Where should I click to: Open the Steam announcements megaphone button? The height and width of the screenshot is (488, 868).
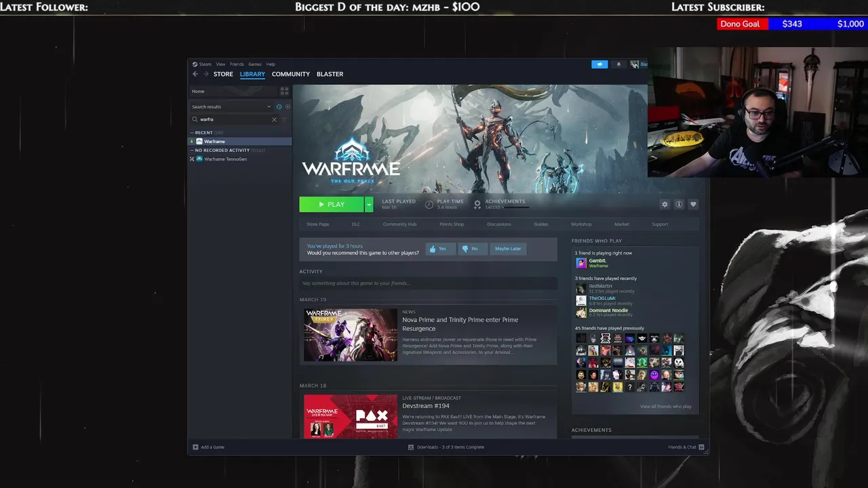(599, 64)
